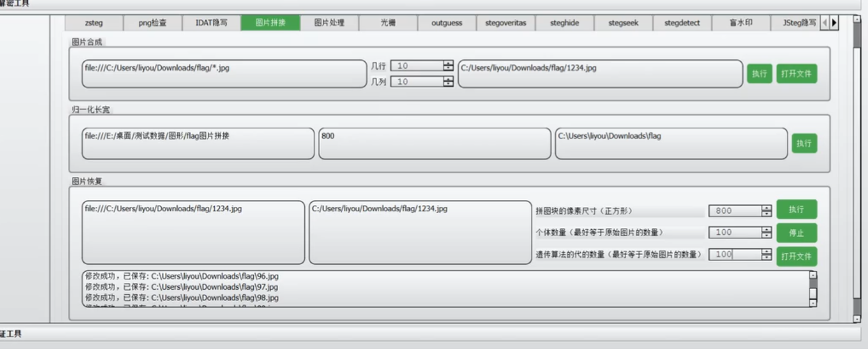This screenshot has width=868, height=349.
Task: Go to the 图片处理 tab
Action: 329,23
